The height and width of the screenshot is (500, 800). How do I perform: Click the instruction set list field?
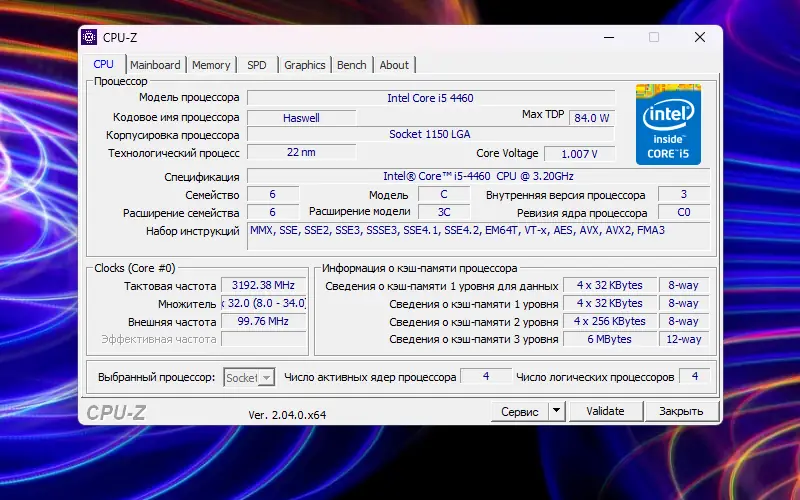pos(478,236)
